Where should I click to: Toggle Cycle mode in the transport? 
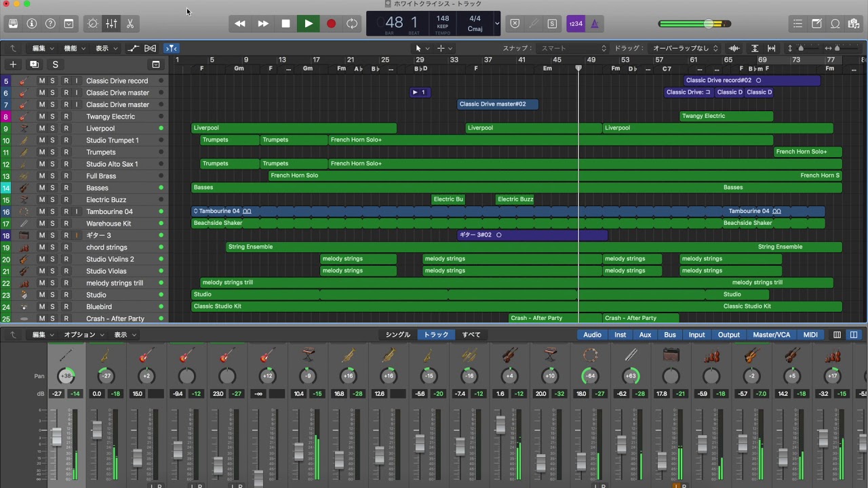click(352, 24)
